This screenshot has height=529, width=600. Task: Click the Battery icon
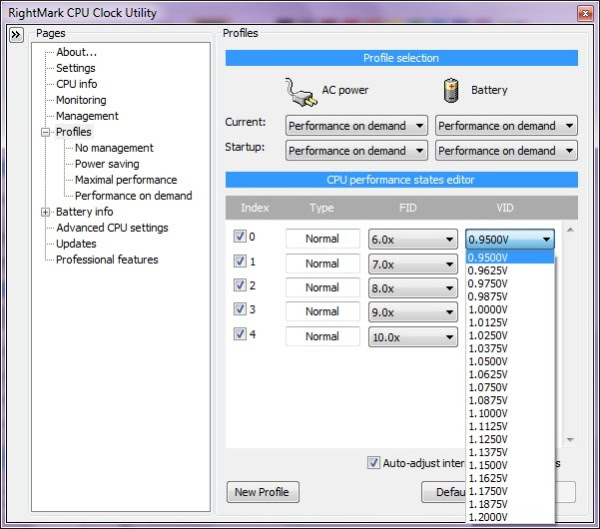(451, 90)
